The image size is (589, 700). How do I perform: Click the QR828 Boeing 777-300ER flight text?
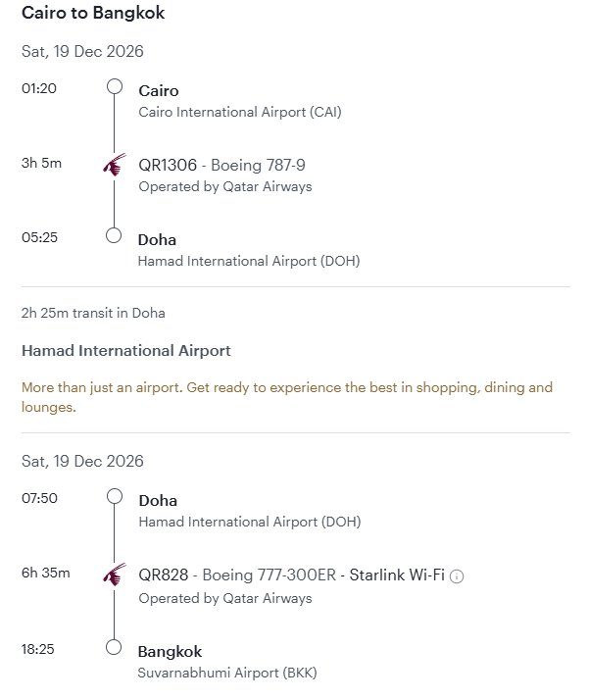click(x=237, y=575)
